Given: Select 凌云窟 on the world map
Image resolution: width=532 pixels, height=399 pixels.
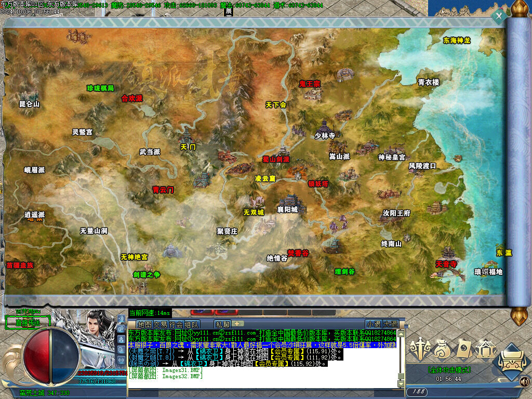Looking at the screenshot, I should pos(265,179).
